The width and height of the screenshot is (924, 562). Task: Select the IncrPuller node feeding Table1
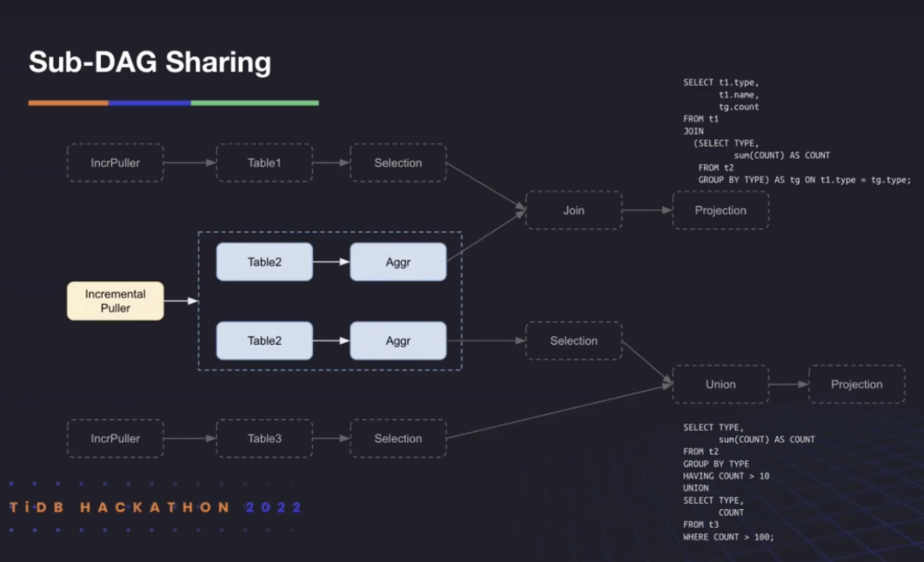115,163
